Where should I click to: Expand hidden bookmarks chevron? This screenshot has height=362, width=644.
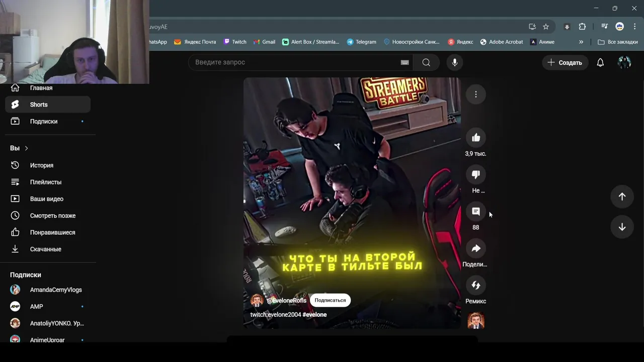click(x=581, y=42)
